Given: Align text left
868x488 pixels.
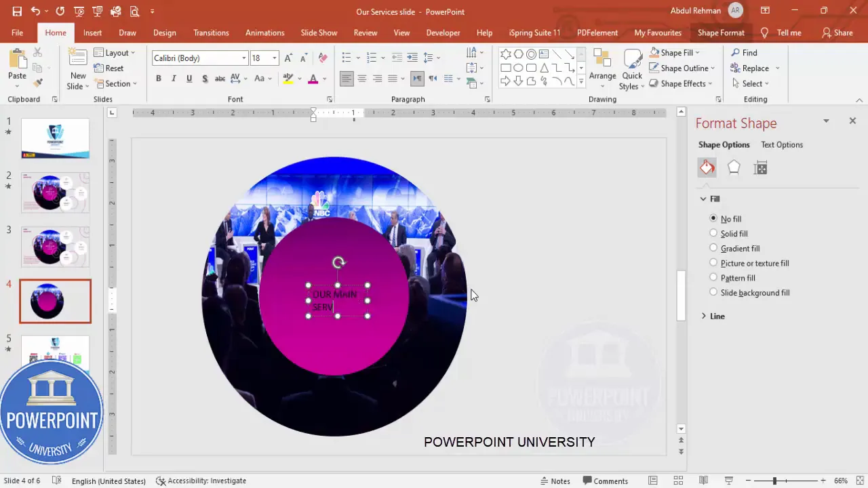Looking at the screenshot, I should click(347, 79).
